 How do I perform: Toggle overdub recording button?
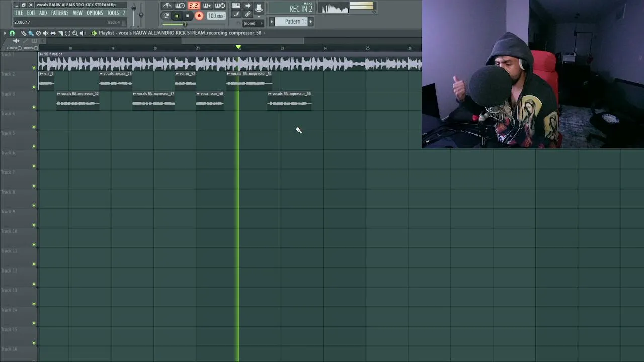point(207,6)
